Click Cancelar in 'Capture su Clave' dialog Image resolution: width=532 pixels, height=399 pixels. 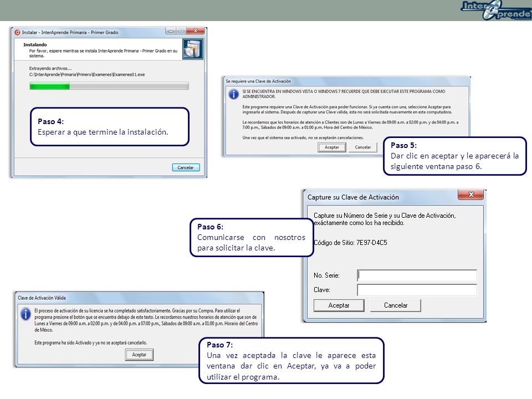396,305
